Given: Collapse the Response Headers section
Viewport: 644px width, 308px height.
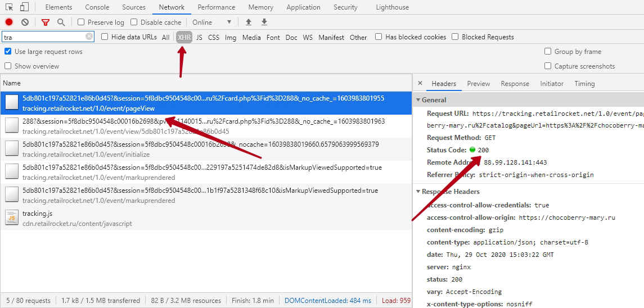Looking at the screenshot, I should pos(418,192).
